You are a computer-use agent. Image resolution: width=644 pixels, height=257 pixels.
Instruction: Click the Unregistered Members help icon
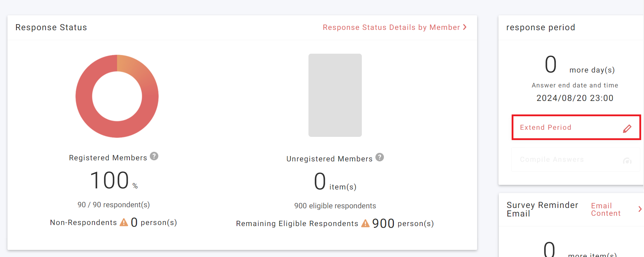click(x=380, y=157)
